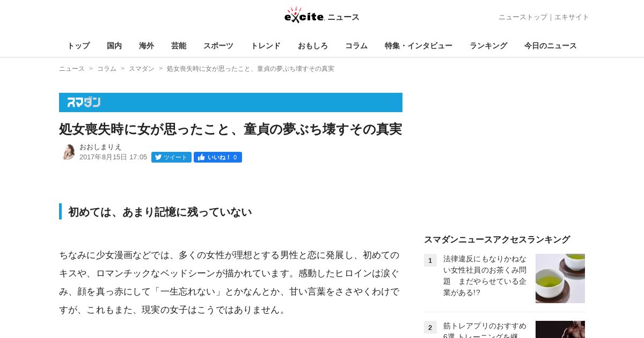644x338 pixels.
Task: View the ランキング section
Action: 488,46
